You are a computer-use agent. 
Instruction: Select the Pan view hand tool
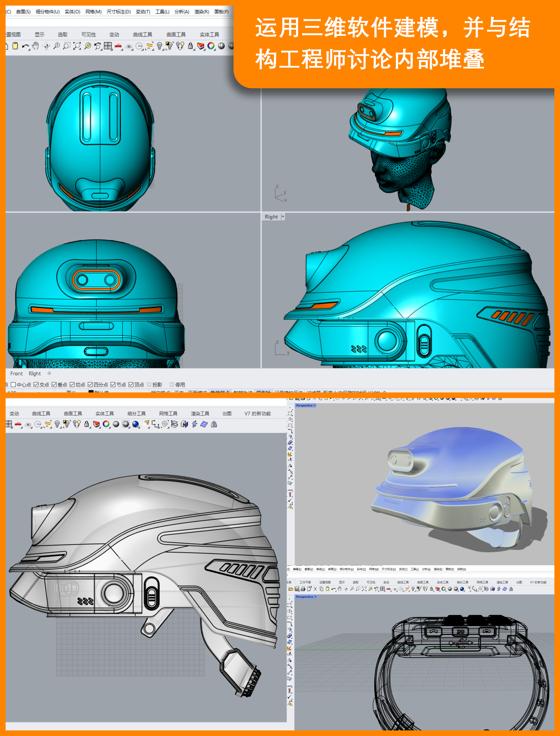[35, 46]
